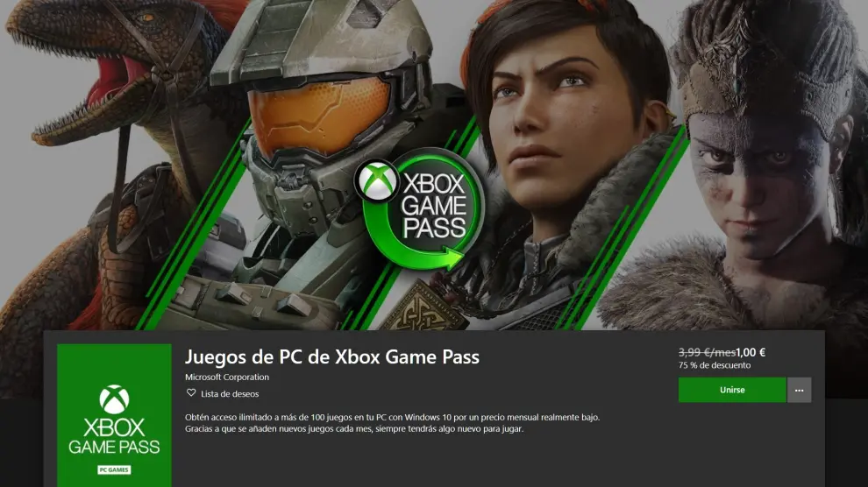The image size is (868, 487).
Task: Click the 75 % de descuento label
Action: pos(715,365)
